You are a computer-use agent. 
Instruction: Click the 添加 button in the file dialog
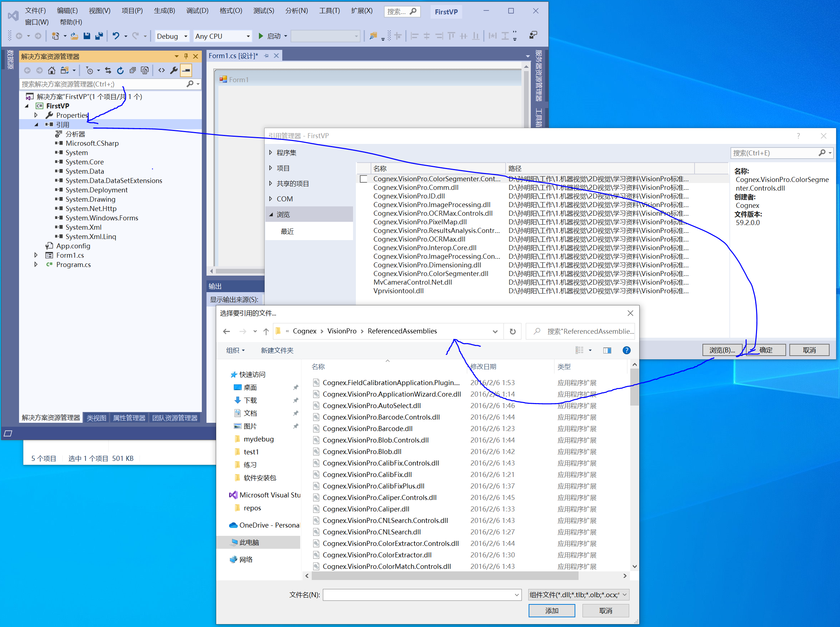click(x=551, y=610)
